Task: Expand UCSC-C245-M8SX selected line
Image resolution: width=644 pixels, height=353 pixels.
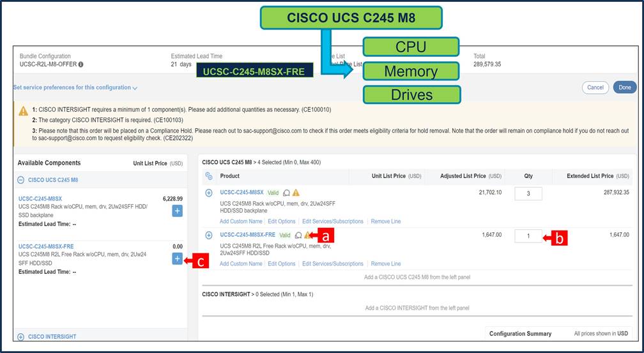Action: pos(209,193)
